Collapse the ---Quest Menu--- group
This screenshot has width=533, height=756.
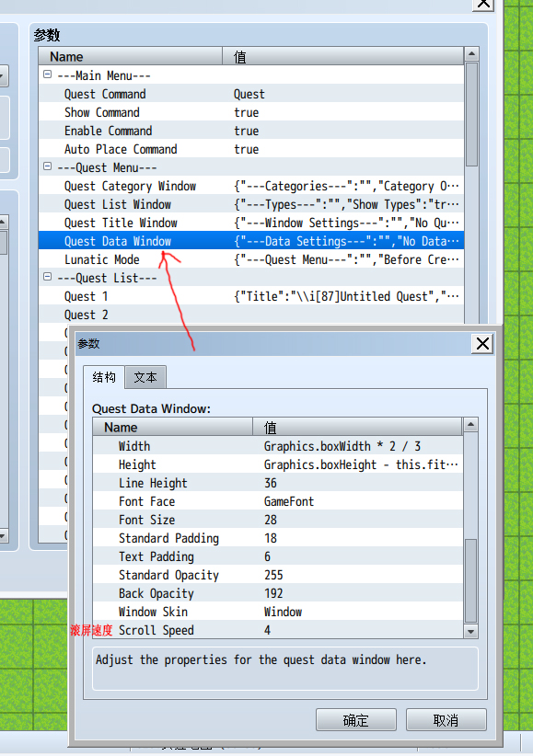(x=47, y=166)
